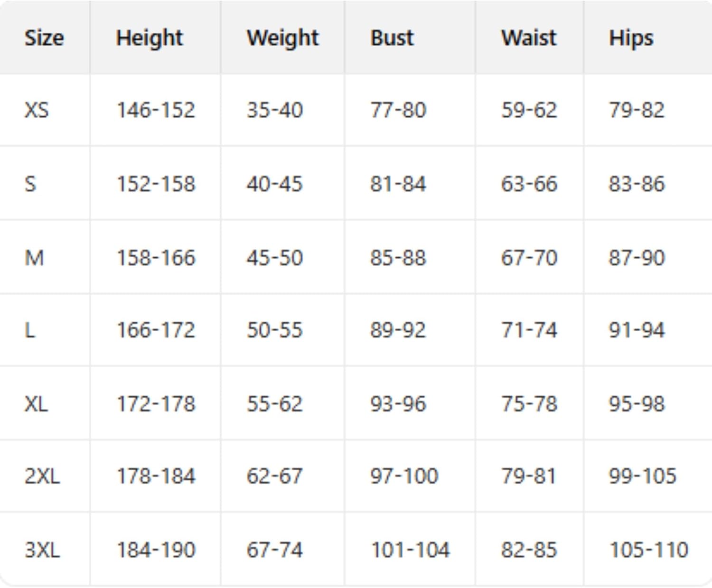Click the 89-92 bust cell
Image resolution: width=712 pixels, height=588 pixels.
tap(398, 330)
